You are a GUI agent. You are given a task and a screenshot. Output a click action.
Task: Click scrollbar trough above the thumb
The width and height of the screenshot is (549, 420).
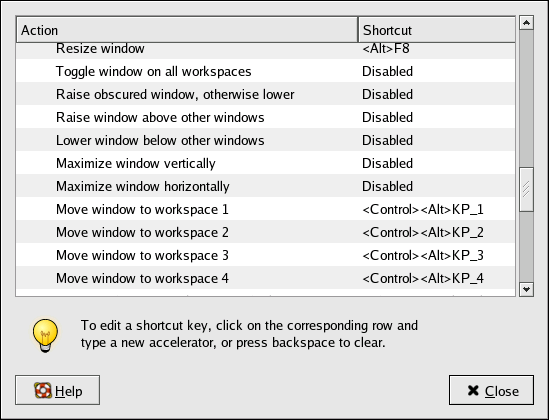pyautogui.click(x=526, y=98)
